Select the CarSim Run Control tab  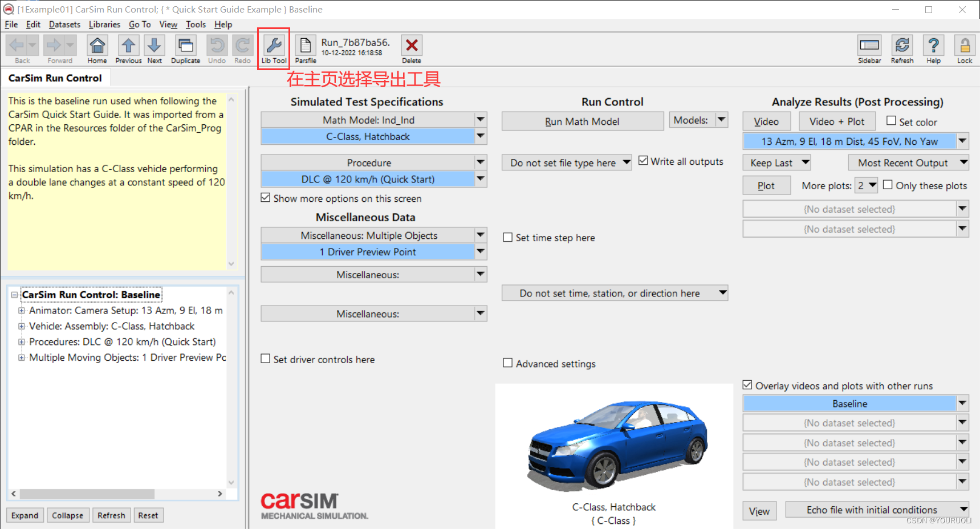(55, 78)
